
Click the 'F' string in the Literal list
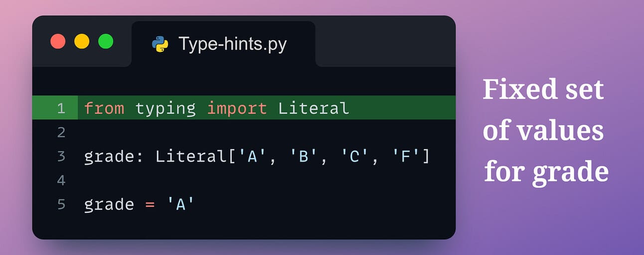pyautogui.click(x=405, y=157)
